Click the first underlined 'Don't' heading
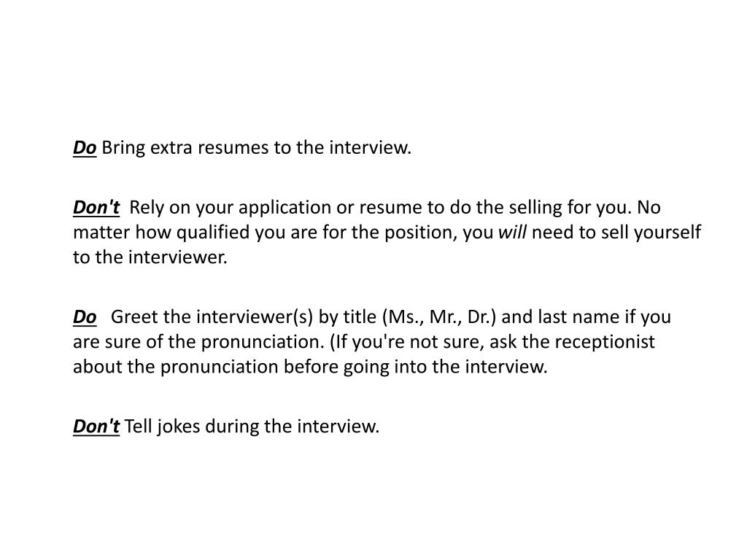The height and width of the screenshot is (560, 747). coord(96,208)
